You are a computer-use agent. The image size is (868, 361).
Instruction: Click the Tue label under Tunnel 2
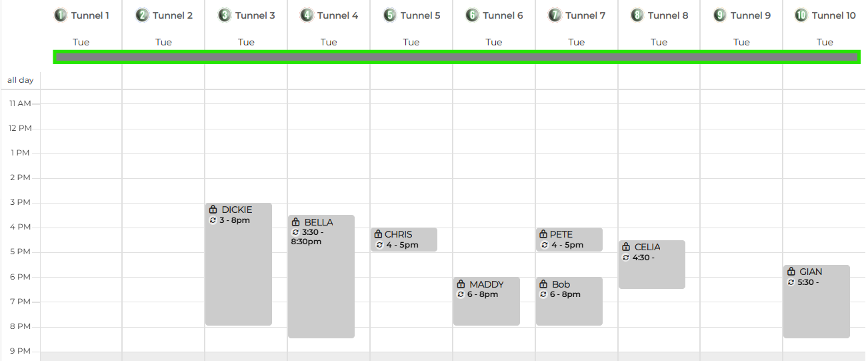tap(163, 42)
